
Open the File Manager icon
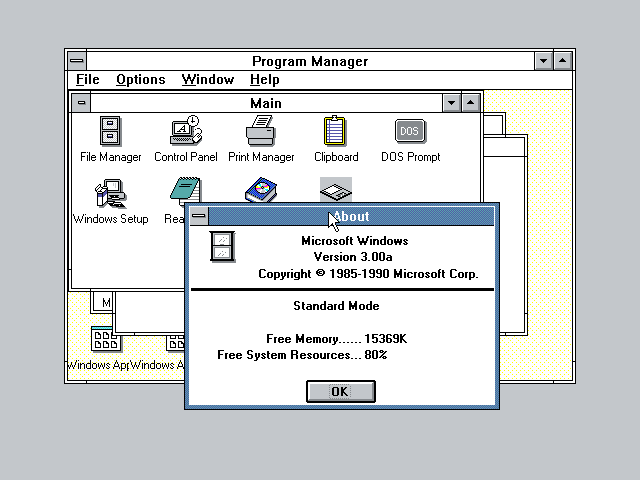click(x=110, y=131)
